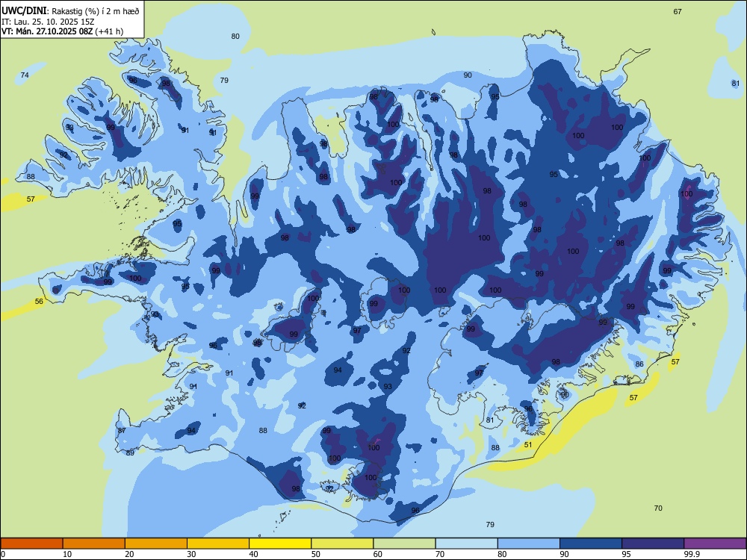
Task: Click the legend label 99.9
Action: 692,554
